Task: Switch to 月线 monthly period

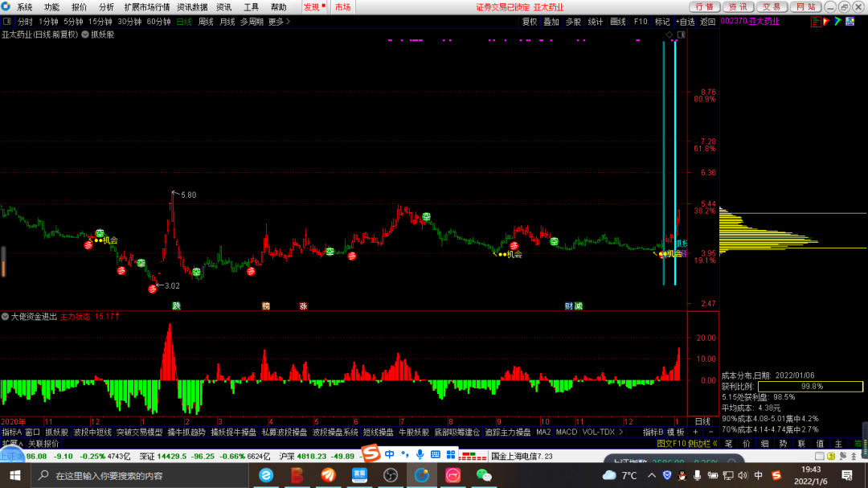Action: (227, 22)
